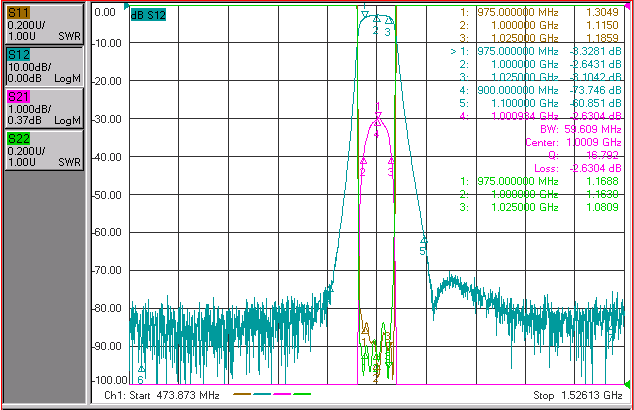Viewport: 634px width, 410px height.
Task: Activate the S22 SWR trace panel
Action: (x=44, y=150)
